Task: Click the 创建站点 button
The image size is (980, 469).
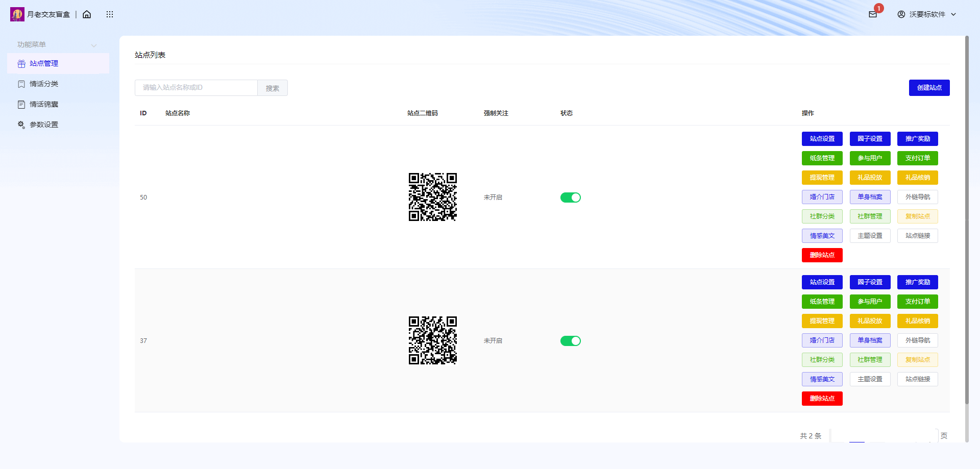Action: (x=929, y=88)
